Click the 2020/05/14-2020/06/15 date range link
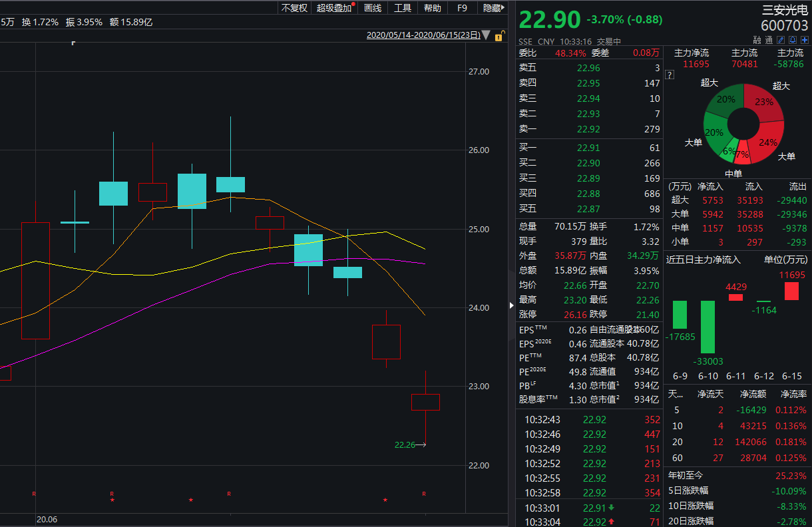This screenshot has height=527, width=812. (423, 35)
